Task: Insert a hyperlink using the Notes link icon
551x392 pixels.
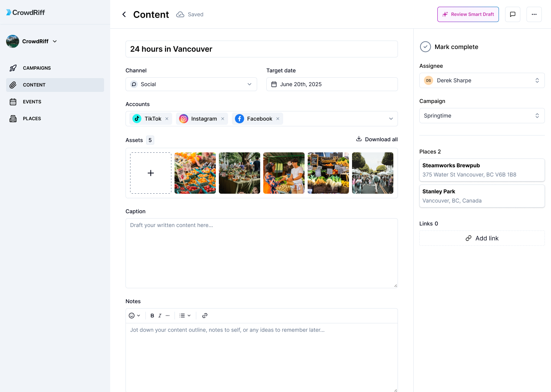Action: (205, 315)
